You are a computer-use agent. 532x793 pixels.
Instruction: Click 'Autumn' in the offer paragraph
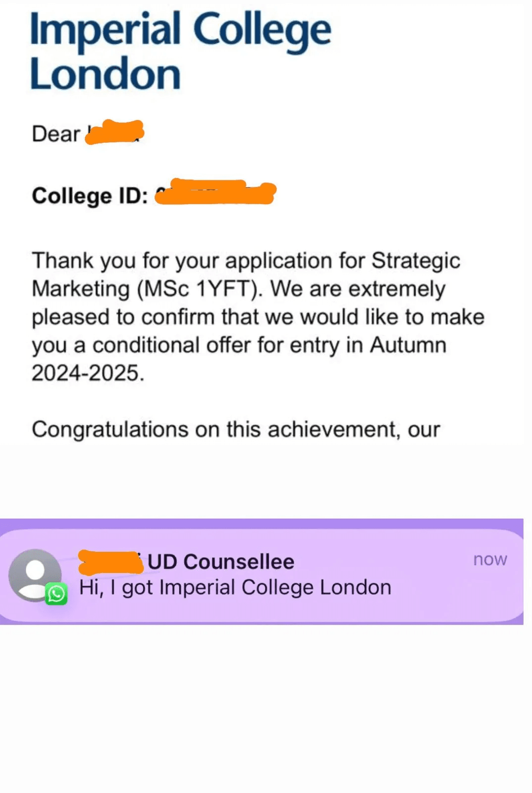coord(408,345)
